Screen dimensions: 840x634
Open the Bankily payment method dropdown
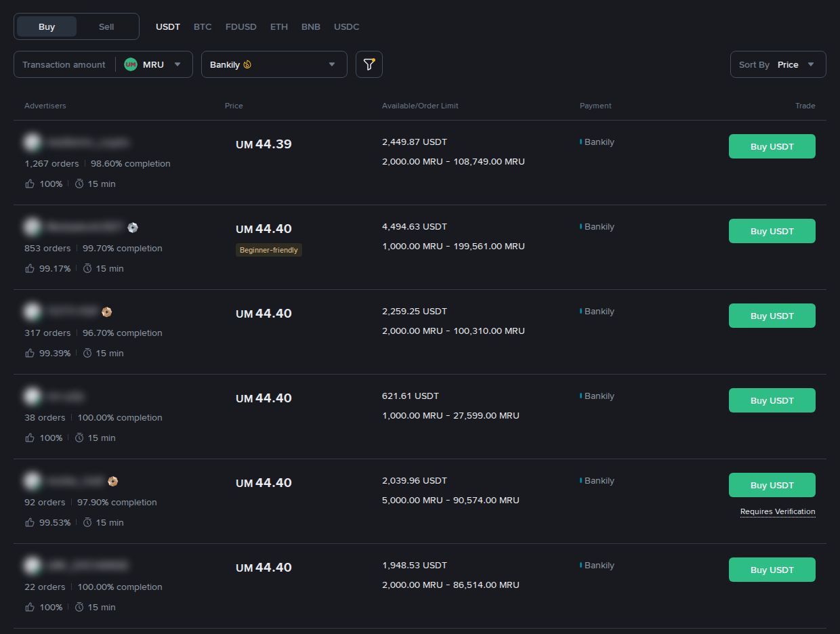tap(274, 64)
